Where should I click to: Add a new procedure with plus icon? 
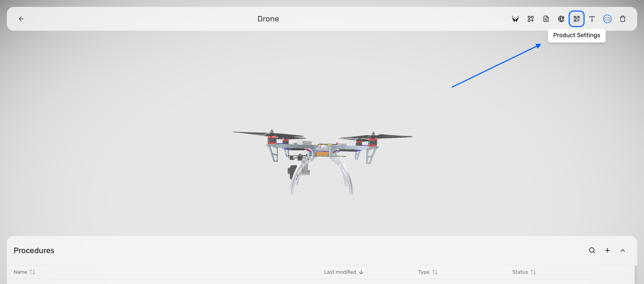[607, 250]
